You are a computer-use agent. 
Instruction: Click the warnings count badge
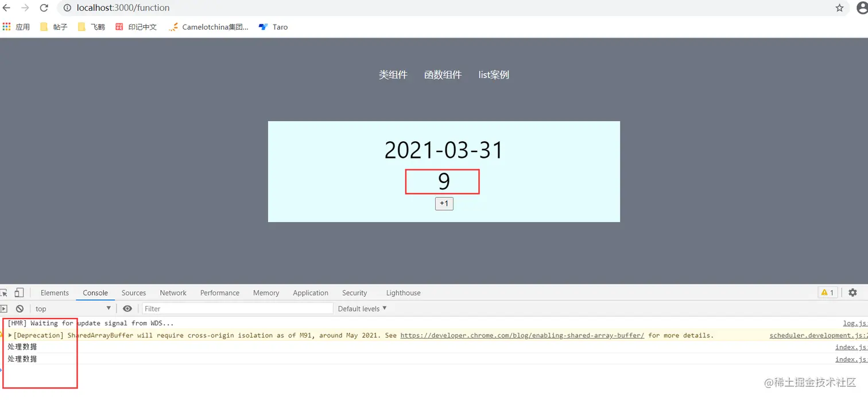(827, 293)
